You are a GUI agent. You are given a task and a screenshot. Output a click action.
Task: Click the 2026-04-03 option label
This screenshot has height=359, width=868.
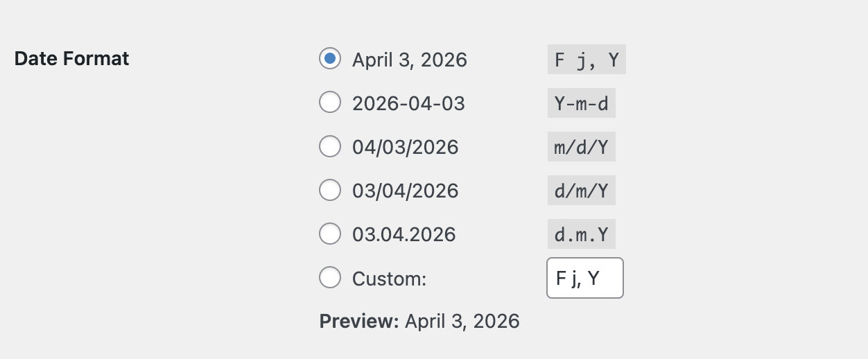point(408,104)
